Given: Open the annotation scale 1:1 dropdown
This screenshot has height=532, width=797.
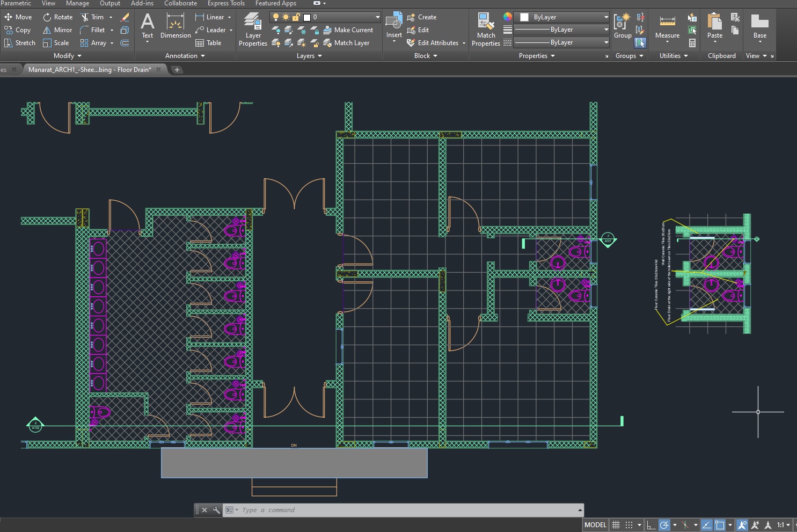Looking at the screenshot, I should [x=784, y=525].
